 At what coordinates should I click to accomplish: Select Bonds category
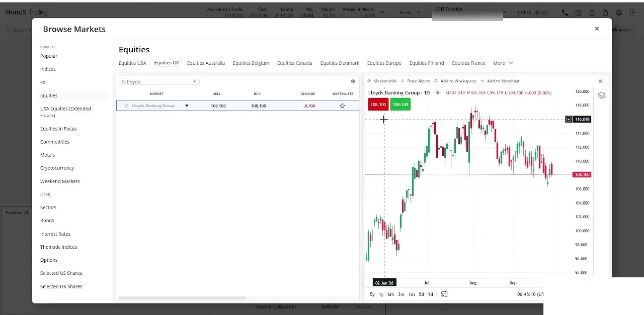(47, 221)
